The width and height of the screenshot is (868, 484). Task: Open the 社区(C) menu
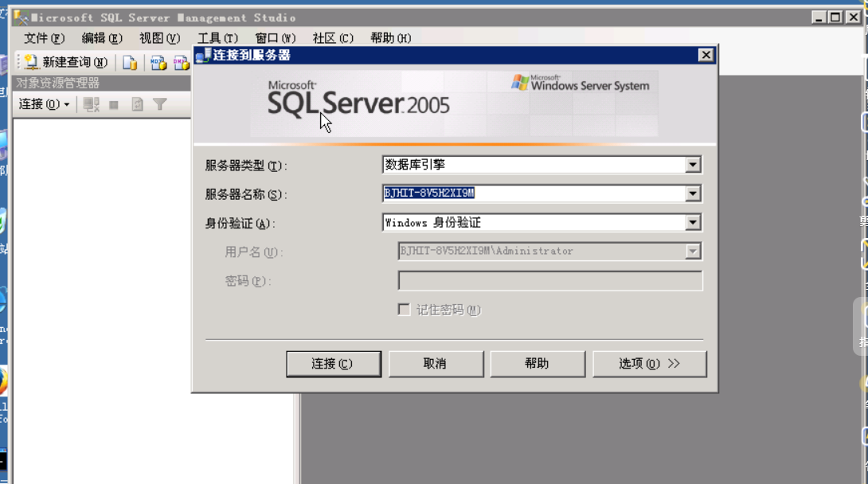click(x=333, y=38)
